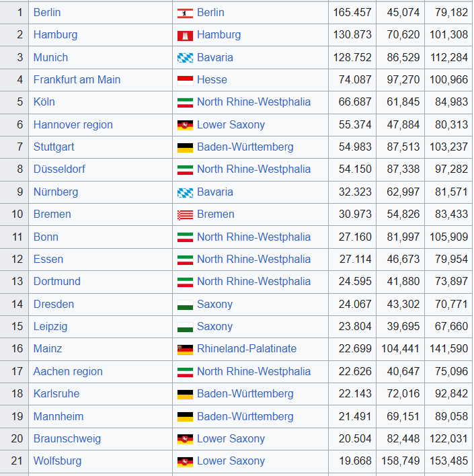Open the Bremen city link in row 10
474x476 pixels.
(52, 214)
